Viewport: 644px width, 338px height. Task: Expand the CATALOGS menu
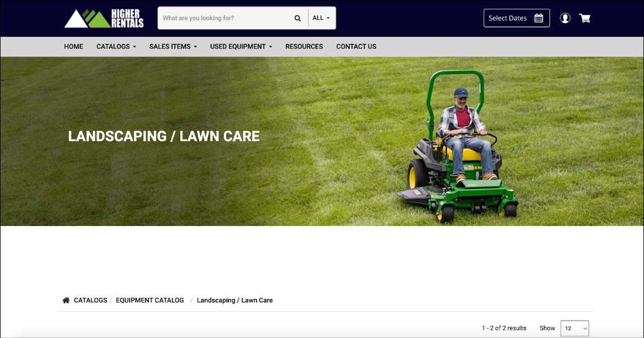coord(116,46)
